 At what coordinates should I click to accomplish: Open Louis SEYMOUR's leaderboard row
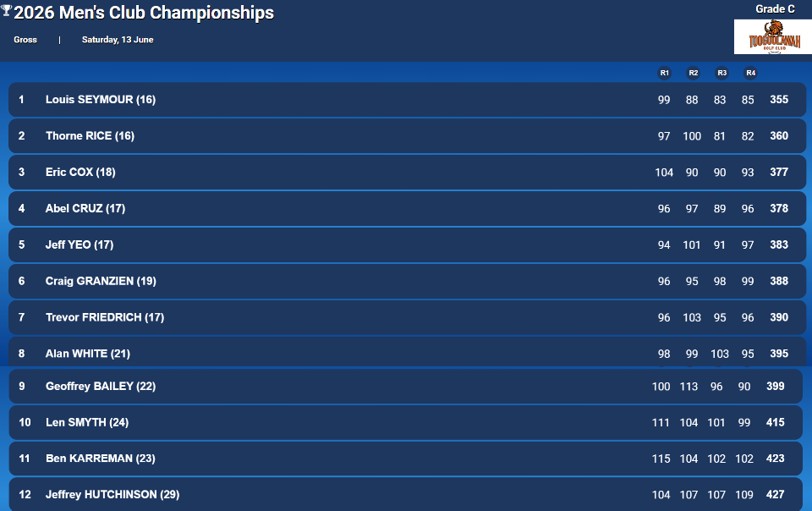click(x=407, y=99)
